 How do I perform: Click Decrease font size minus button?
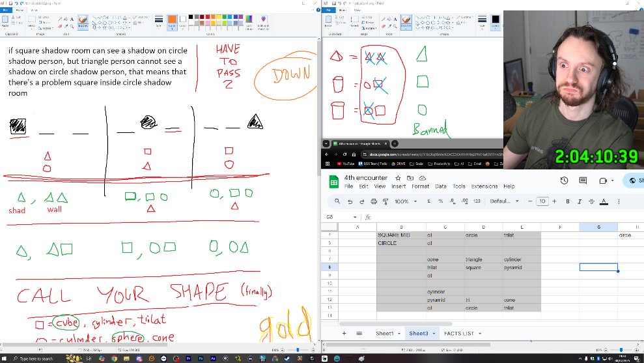click(530, 201)
